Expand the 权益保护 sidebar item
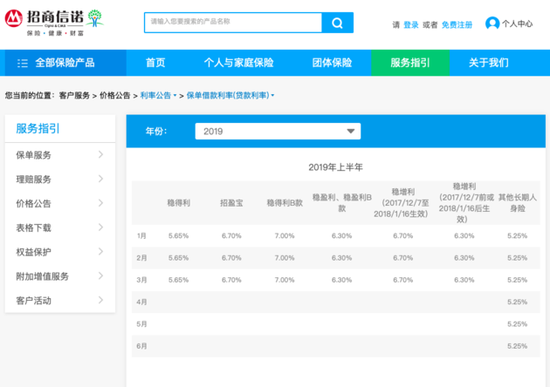550x387 pixels. [60, 252]
